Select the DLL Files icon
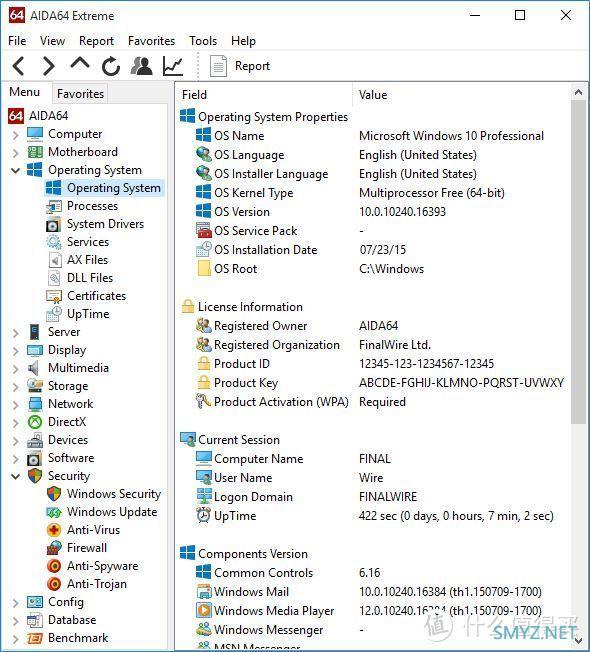This screenshot has width=590, height=652. (54, 278)
